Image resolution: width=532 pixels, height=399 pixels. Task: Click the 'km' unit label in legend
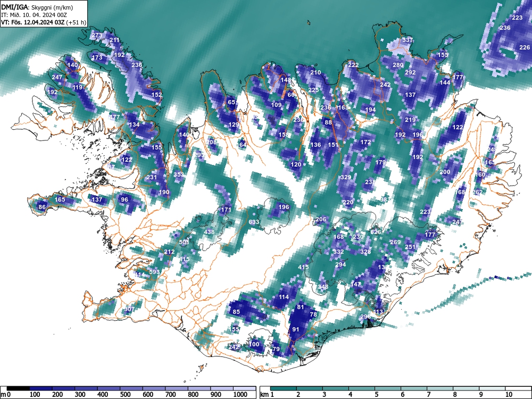[x=264, y=395]
